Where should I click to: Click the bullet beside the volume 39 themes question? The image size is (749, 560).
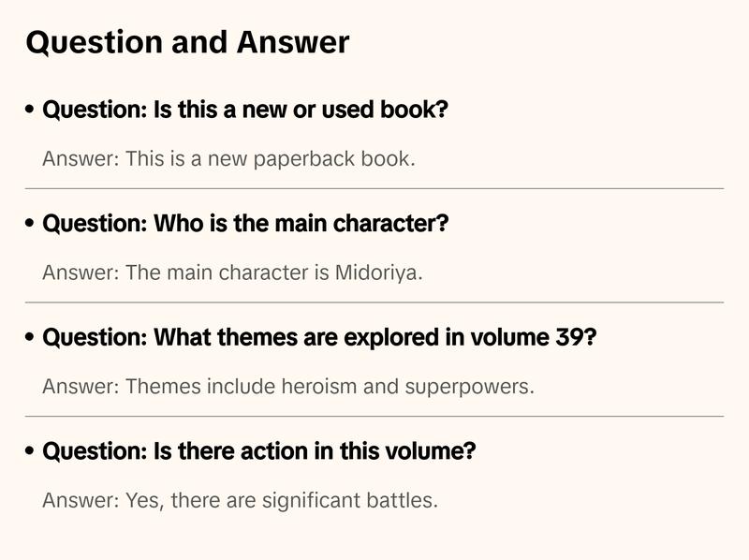click(31, 338)
